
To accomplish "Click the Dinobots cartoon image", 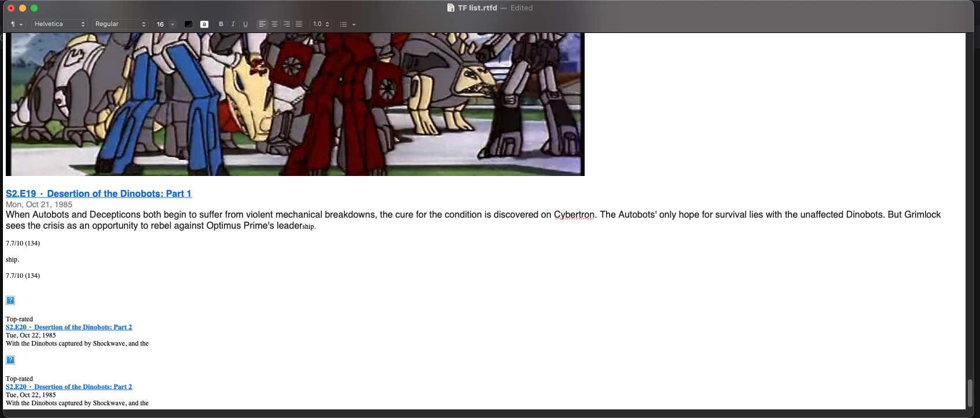I will click(295, 104).
